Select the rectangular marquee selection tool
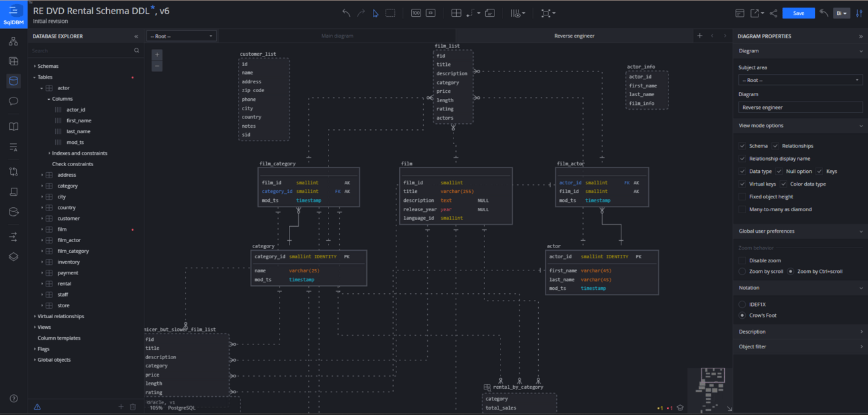Screen dimensions: 868x415 (390, 13)
